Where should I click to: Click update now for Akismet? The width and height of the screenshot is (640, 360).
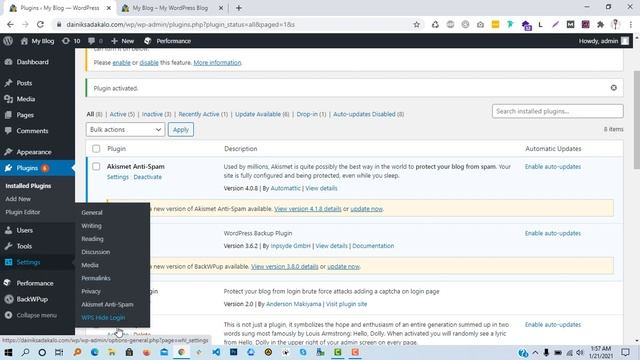[x=367, y=209]
